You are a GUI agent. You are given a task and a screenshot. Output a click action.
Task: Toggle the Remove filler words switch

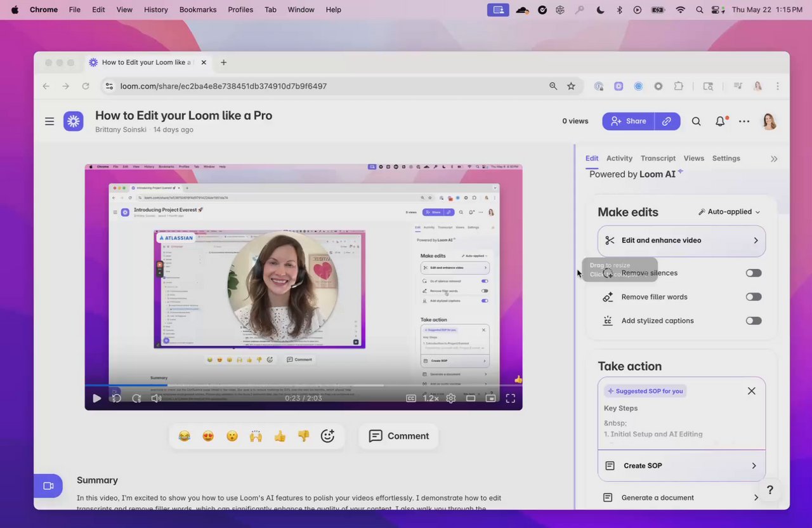tap(754, 297)
